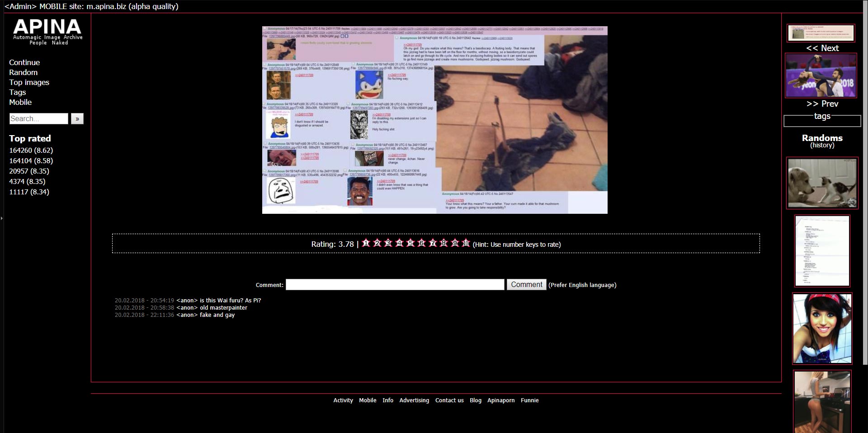Go to >> Prev image
The image size is (868, 433).
click(x=822, y=104)
